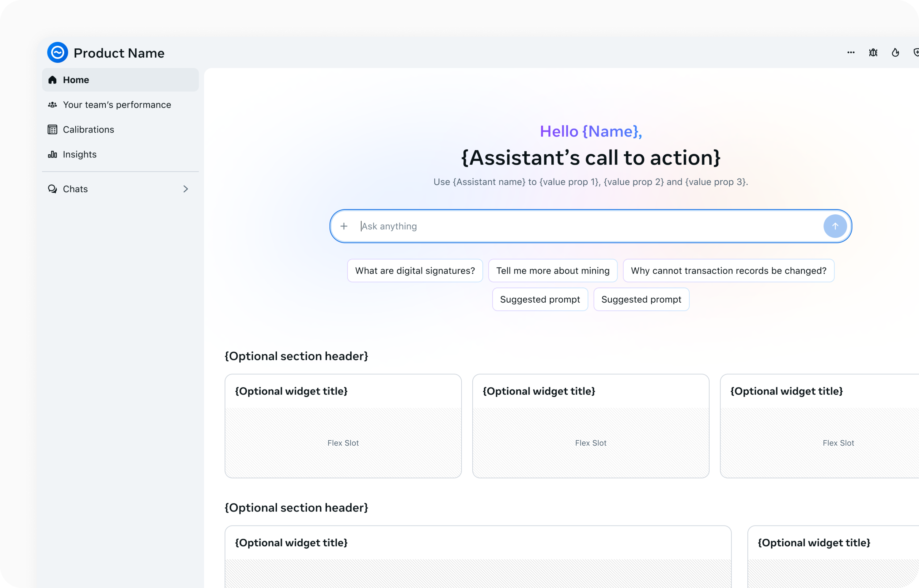This screenshot has height=588, width=919.
Task: Click the Product Name logo icon
Action: [57, 52]
